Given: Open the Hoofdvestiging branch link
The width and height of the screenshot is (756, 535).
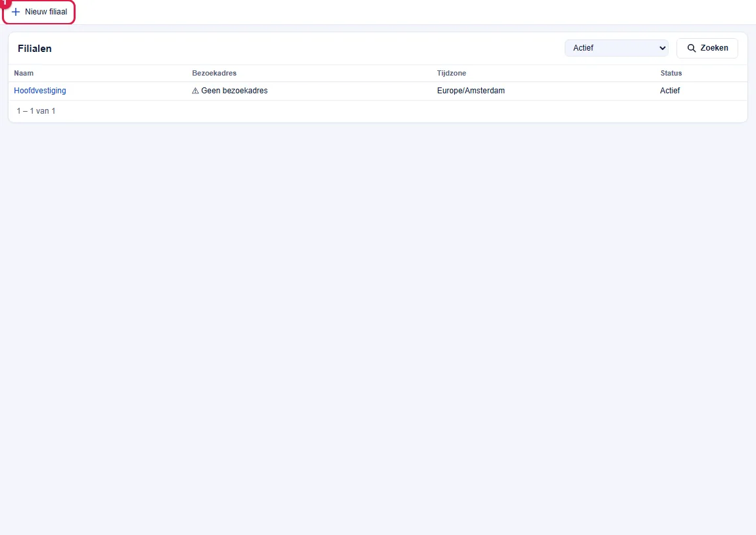Looking at the screenshot, I should pos(40,91).
